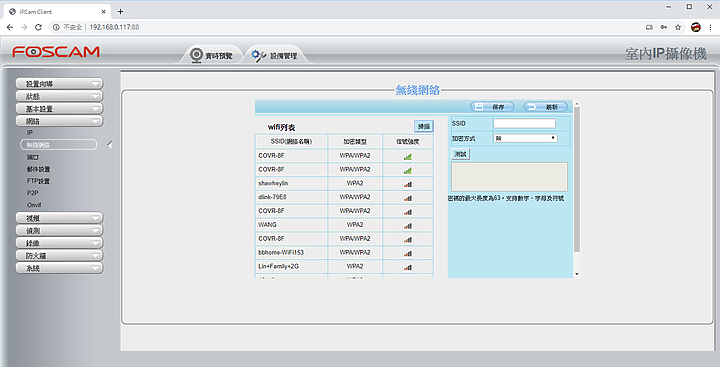Expand the 系統 menu
Viewport: 720px width, 367px height.
[x=59, y=268]
